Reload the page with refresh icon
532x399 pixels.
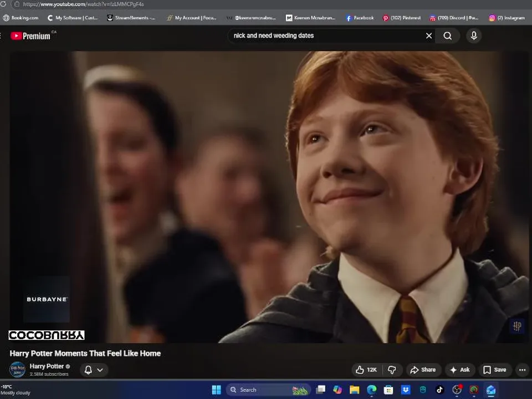tap(3, 4)
